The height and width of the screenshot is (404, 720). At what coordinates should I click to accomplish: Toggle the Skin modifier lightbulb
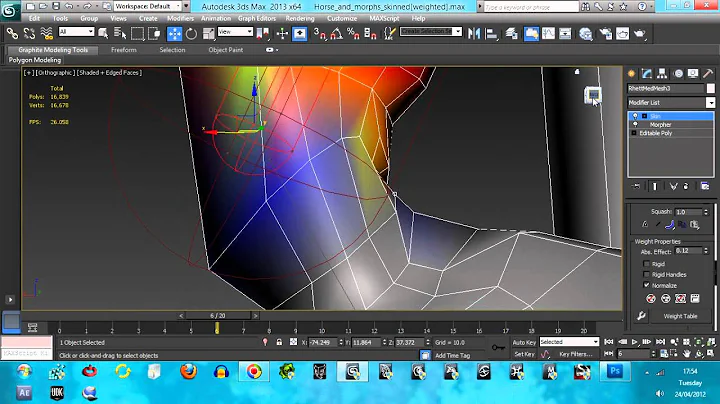635,116
